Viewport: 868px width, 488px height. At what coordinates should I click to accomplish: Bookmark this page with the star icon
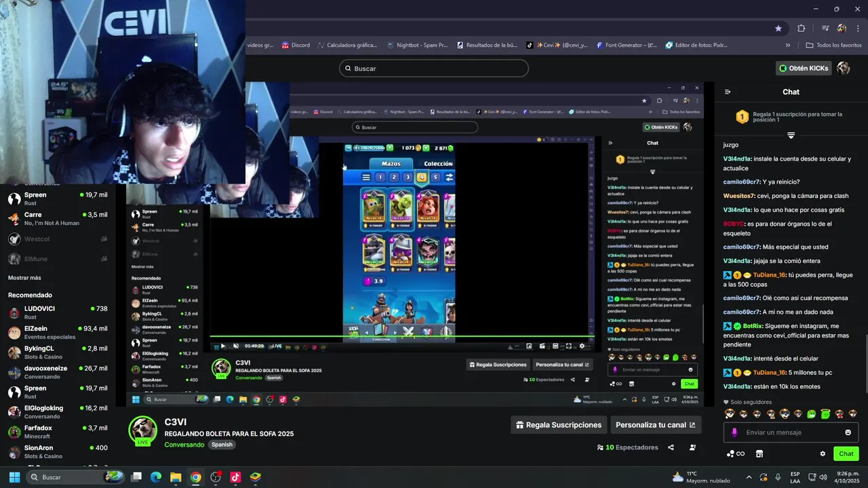coord(778,28)
